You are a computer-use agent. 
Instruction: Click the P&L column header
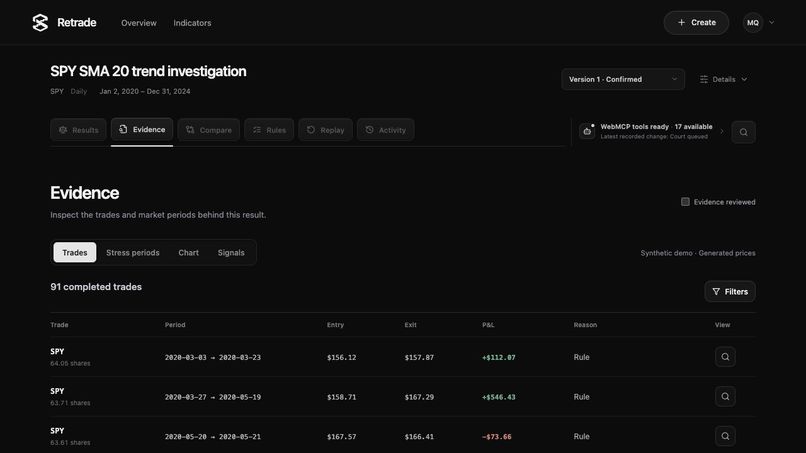[x=488, y=325]
